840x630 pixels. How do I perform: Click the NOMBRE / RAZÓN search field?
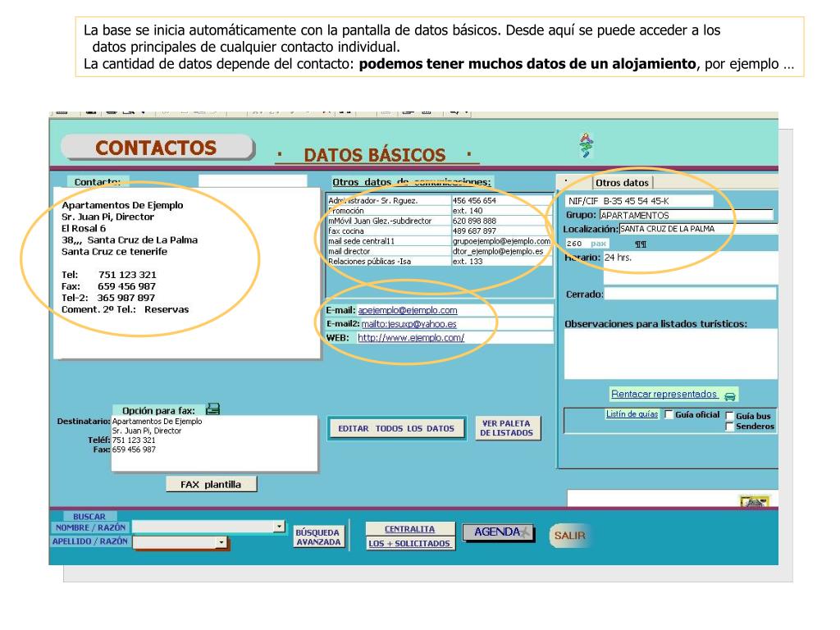point(203,527)
